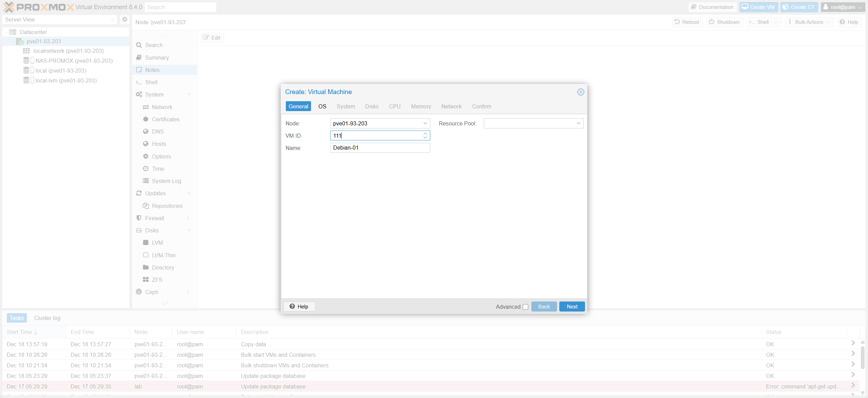The width and height of the screenshot is (868, 398).
Task: Click the Server View settings gear icon
Action: [x=125, y=19]
